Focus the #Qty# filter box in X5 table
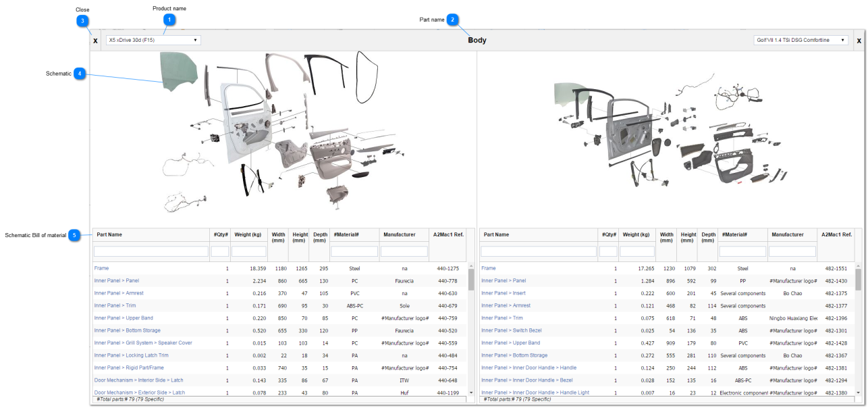868x408 pixels. 219,251
